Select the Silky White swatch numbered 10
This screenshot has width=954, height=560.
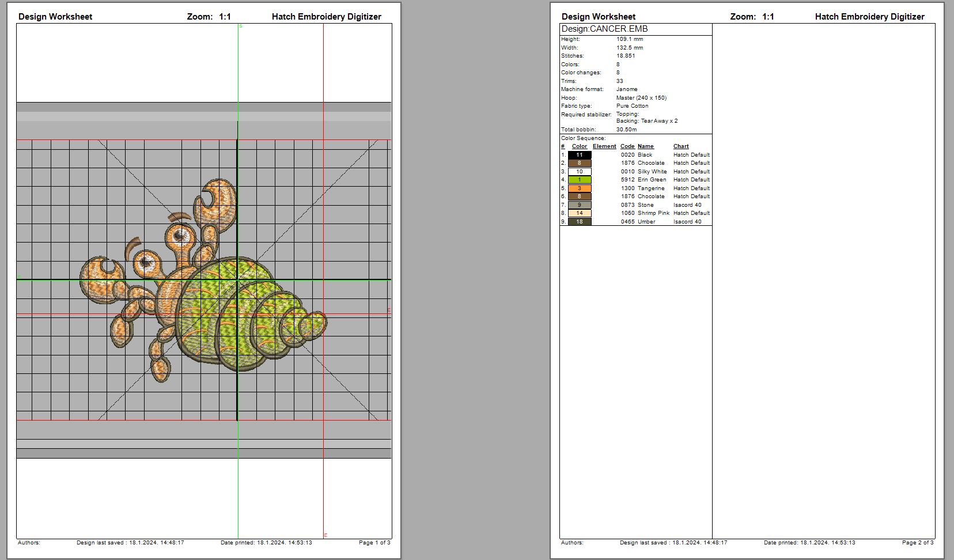(580, 172)
